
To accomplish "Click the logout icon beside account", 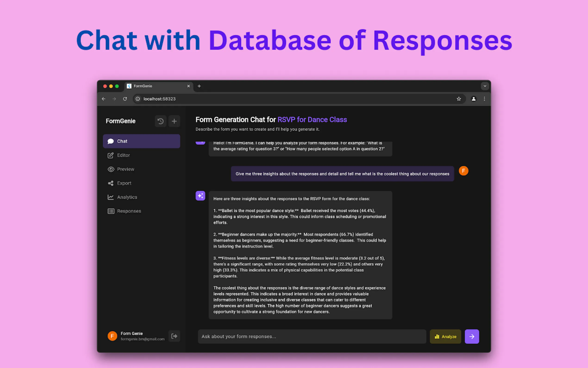I will [x=174, y=336].
